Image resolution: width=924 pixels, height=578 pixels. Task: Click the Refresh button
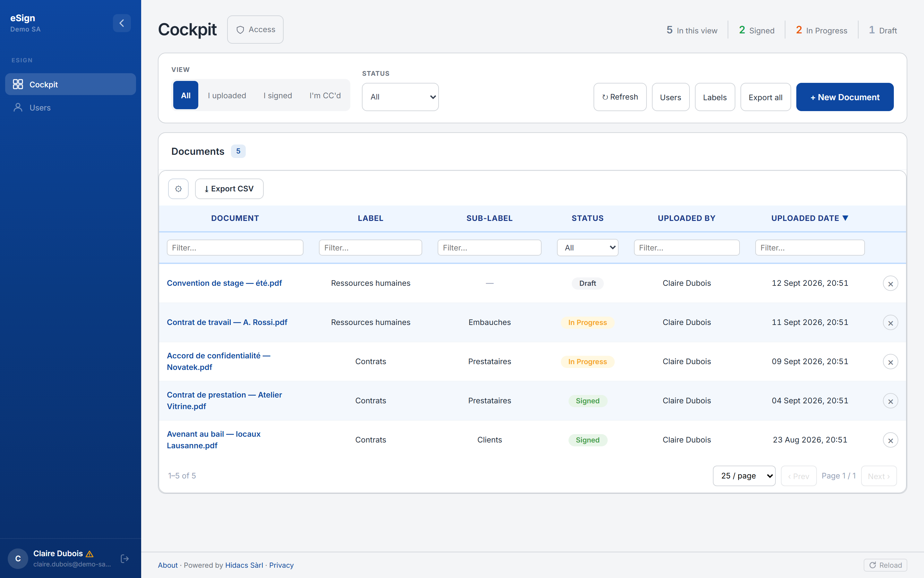620,97
